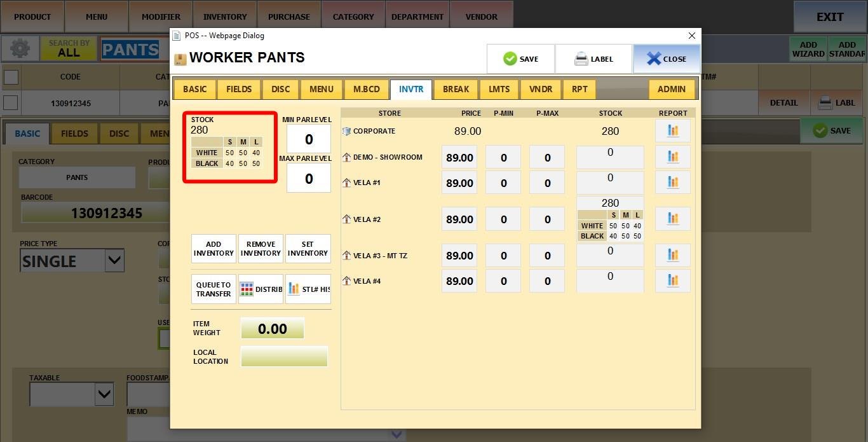Click the settings gear icon
The width and height of the screenshot is (868, 442).
pyautogui.click(x=20, y=49)
